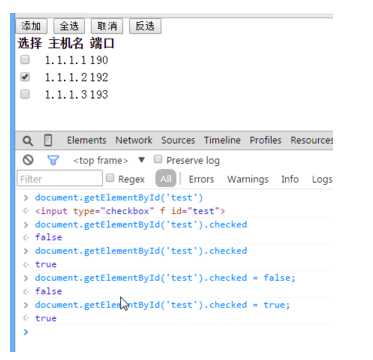The height and width of the screenshot is (360, 373).
Task: Click the 端口 column header
Action: coord(102,44)
